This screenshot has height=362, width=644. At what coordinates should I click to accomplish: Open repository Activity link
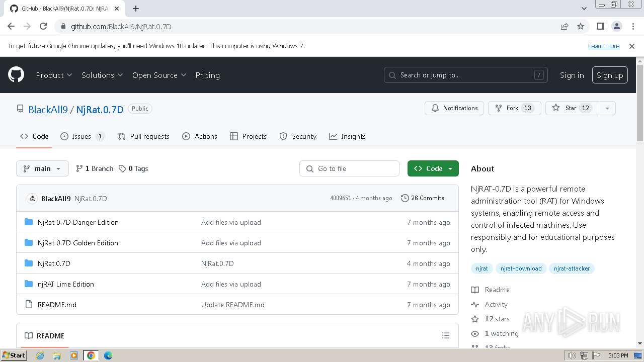[490, 304]
